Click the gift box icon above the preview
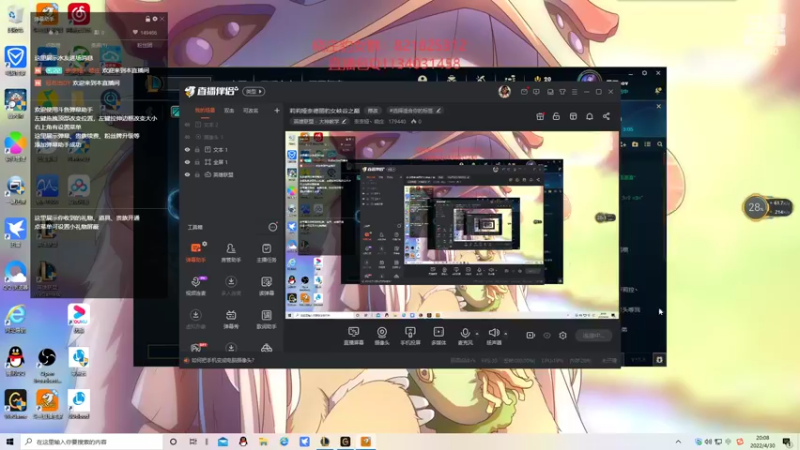 coord(540,117)
